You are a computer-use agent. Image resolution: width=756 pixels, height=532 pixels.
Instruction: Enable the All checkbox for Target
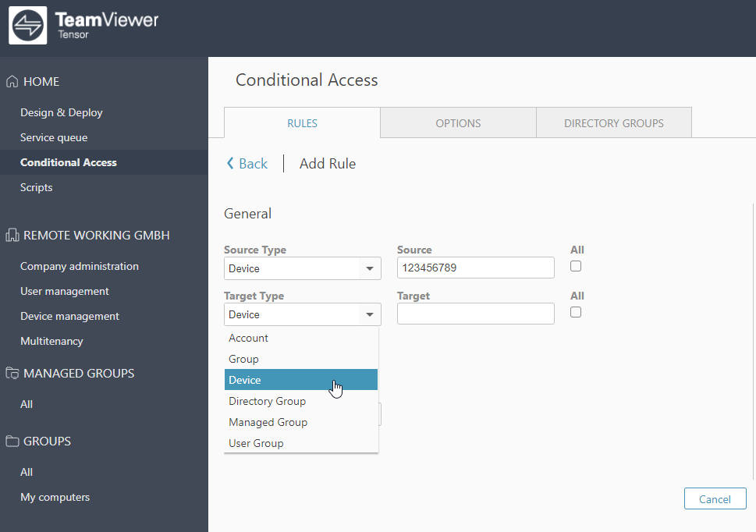(x=576, y=312)
